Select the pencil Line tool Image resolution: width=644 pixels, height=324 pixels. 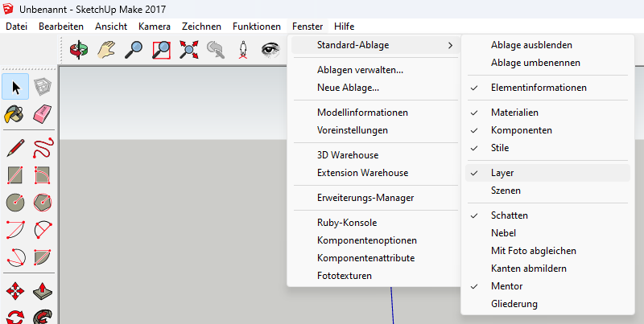pos(15,148)
